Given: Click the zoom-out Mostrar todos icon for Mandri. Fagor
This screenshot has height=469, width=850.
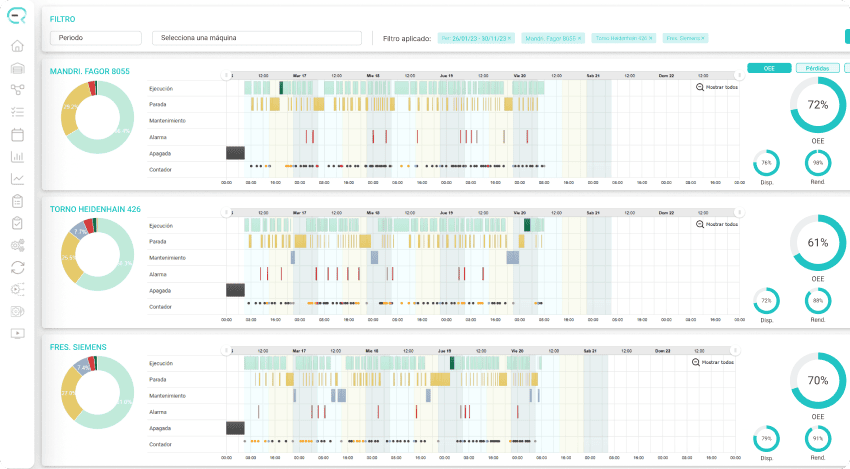Looking at the screenshot, I should pos(700,87).
